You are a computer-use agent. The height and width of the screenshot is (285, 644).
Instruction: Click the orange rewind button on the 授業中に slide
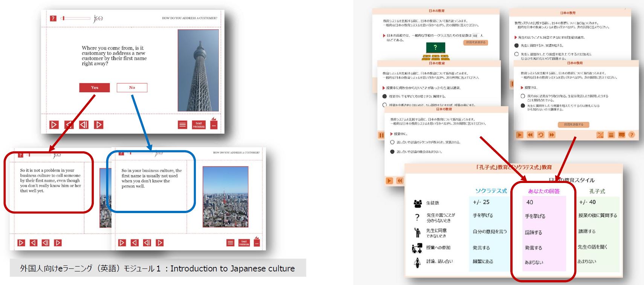(x=400, y=181)
